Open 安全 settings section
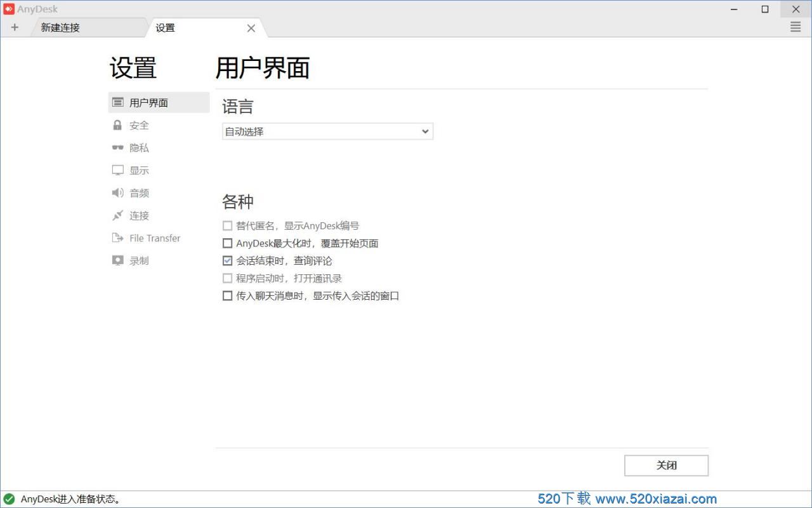 point(159,125)
